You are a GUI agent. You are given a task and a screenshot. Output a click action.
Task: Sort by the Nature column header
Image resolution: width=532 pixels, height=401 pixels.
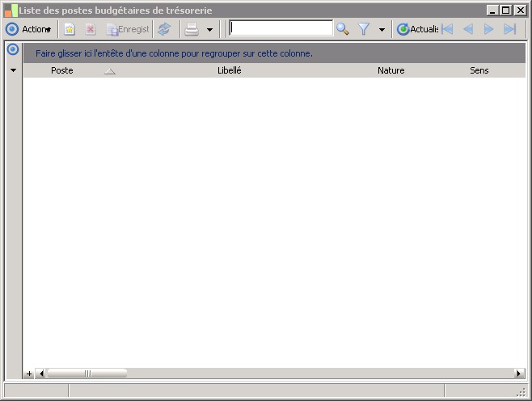coord(391,70)
